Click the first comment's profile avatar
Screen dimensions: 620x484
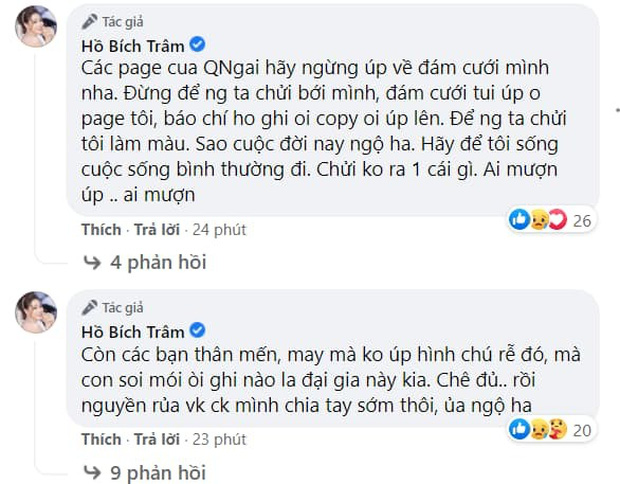coord(36,31)
